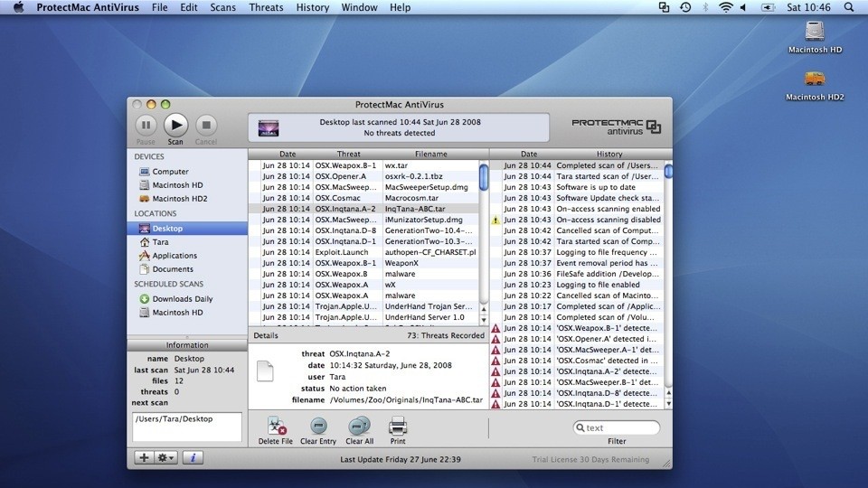The width and height of the screenshot is (868, 488).
Task: Click the Filter text search field
Action: tap(616, 427)
